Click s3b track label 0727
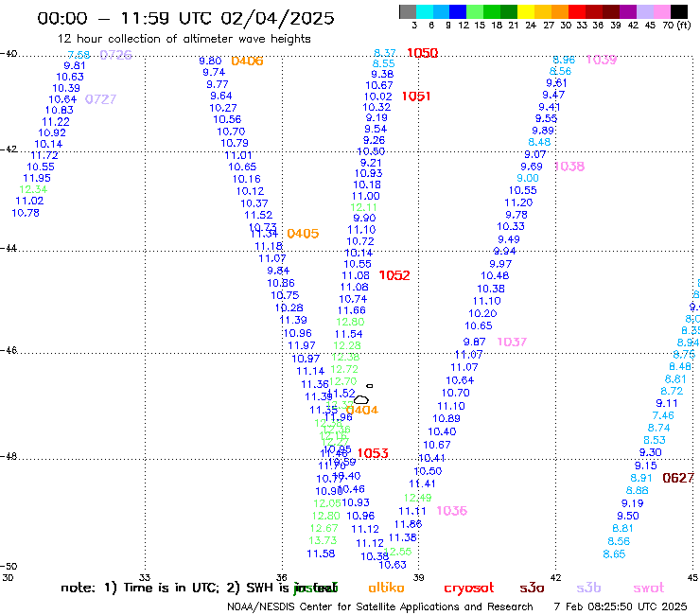Screen dimensions: 700x615 pos(101,99)
